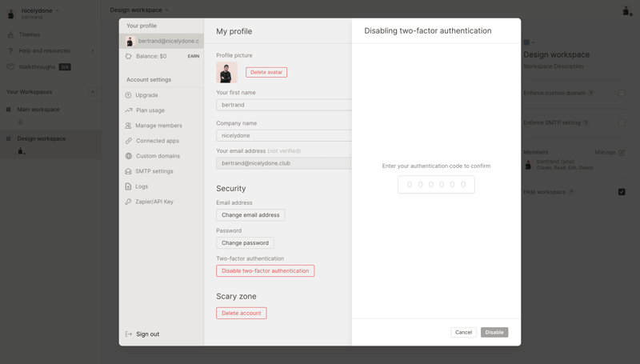Screen dimensions: 640x364
Task: Click the Sign out link
Action: pyautogui.click(x=148, y=334)
